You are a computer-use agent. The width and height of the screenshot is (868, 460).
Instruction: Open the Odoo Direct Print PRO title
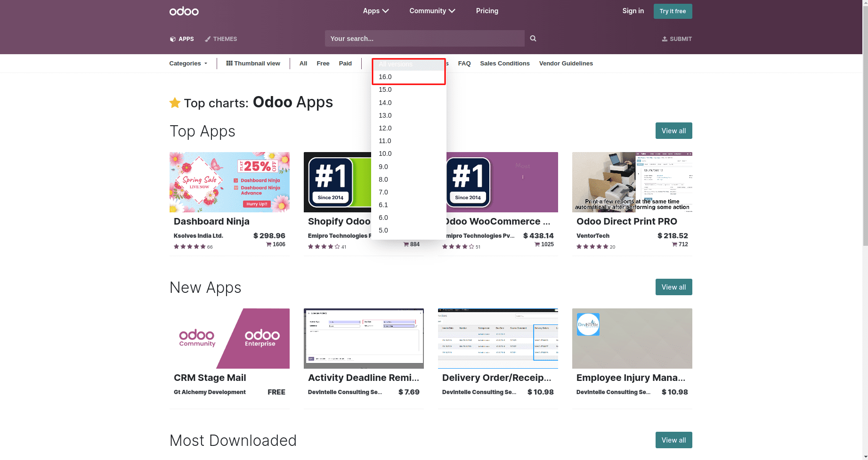626,221
